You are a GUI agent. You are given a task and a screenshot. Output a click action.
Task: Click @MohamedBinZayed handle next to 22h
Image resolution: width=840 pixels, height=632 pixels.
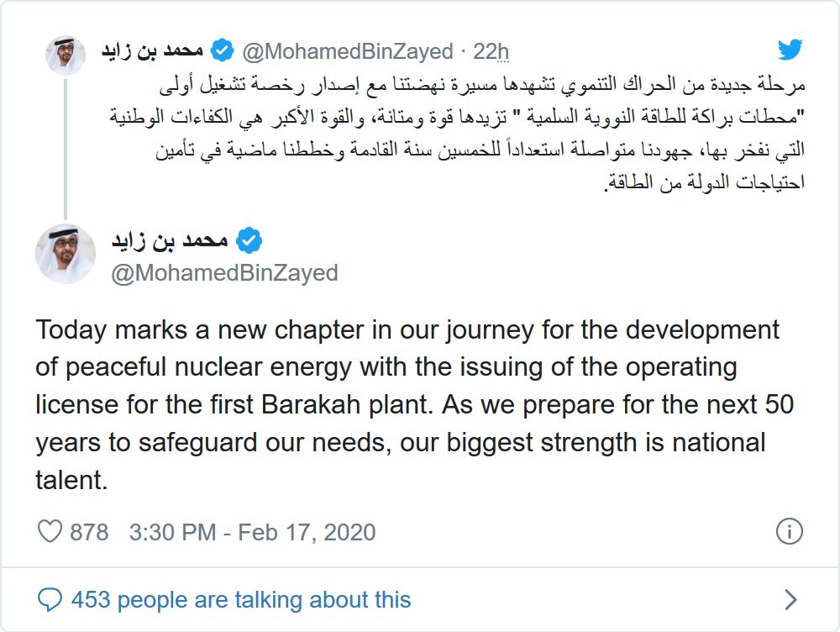348,52
